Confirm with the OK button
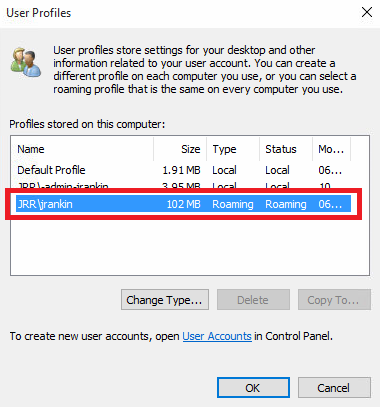Image resolution: width=380 pixels, height=407 pixels. (253, 388)
